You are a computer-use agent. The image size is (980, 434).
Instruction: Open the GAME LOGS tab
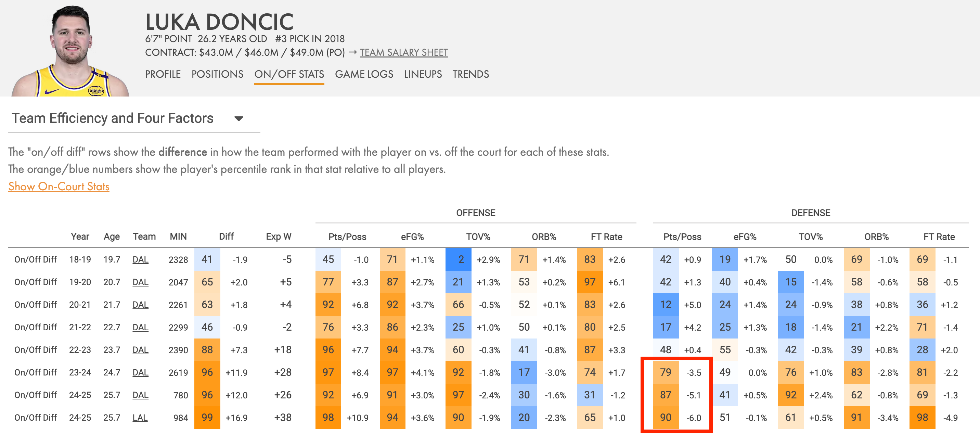[364, 74]
